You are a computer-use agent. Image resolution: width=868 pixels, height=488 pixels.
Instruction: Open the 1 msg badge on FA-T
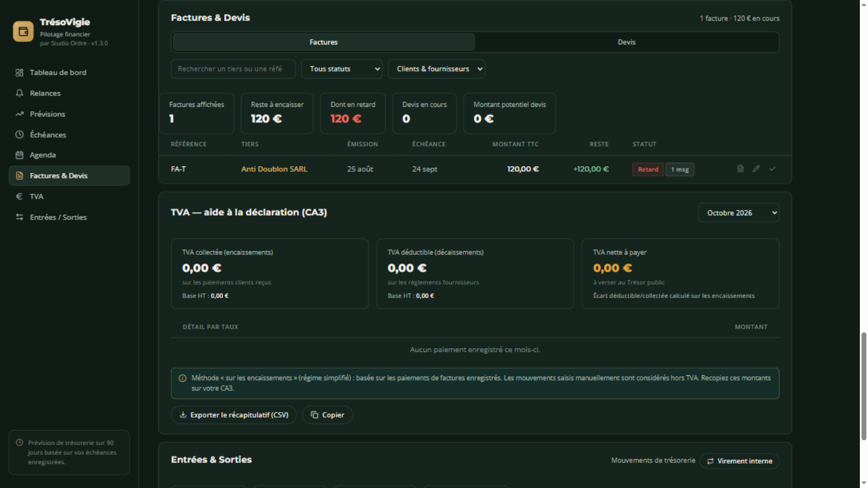680,170
